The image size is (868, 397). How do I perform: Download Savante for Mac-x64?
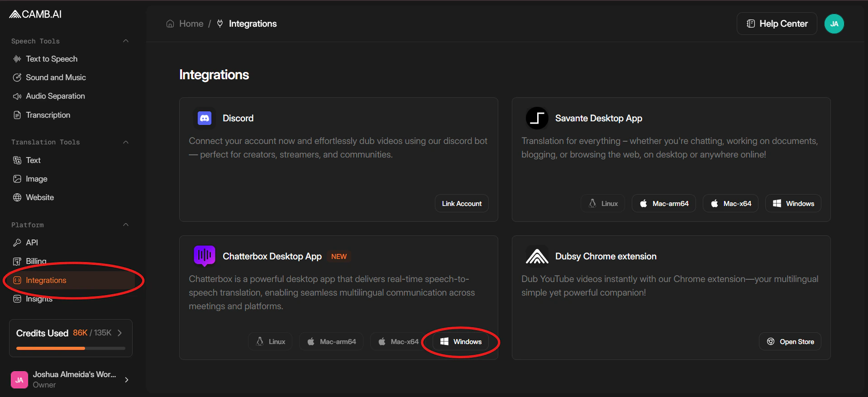click(x=730, y=204)
